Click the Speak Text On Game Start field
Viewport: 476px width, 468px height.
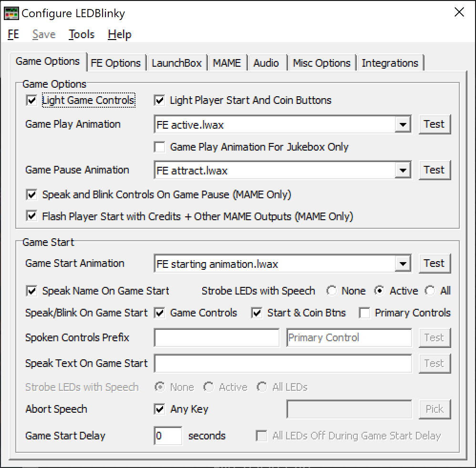click(283, 363)
